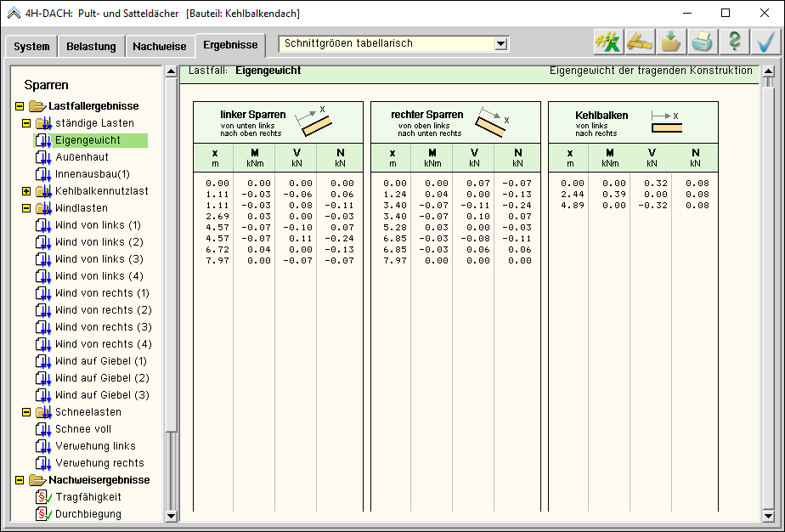Click the wooden beams toolbar icon
This screenshot has height=532, width=785.
coord(640,42)
